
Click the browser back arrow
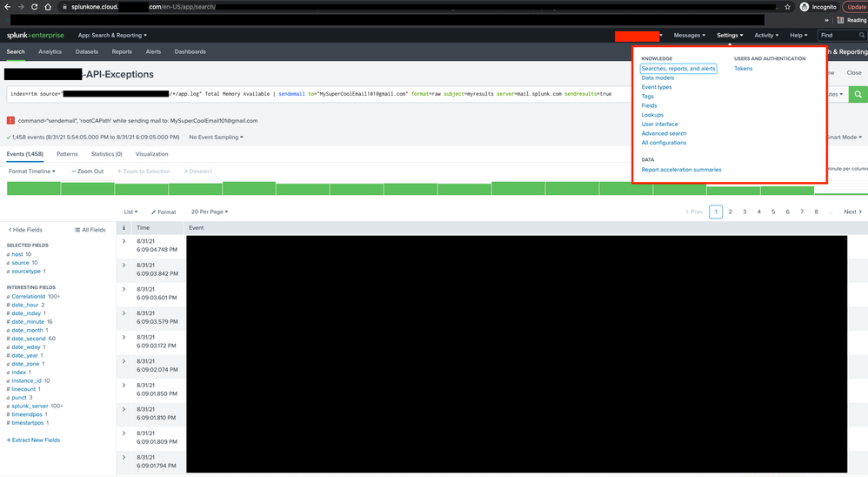coord(7,7)
